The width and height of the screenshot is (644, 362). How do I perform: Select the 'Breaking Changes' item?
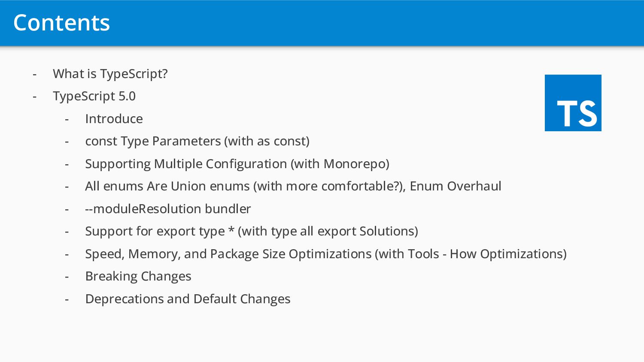(138, 276)
